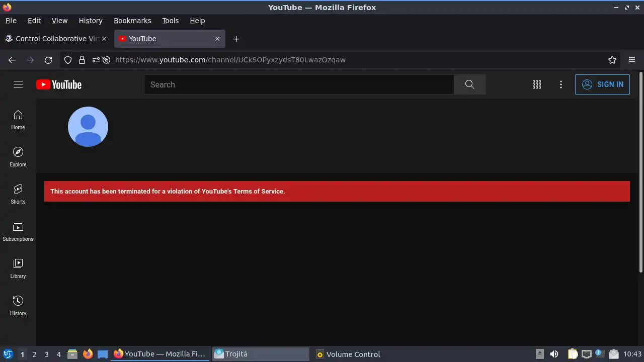This screenshot has width=644, height=362.
Task: Select the YouTube Firefox taskbar entry
Action: click(159, 354)
